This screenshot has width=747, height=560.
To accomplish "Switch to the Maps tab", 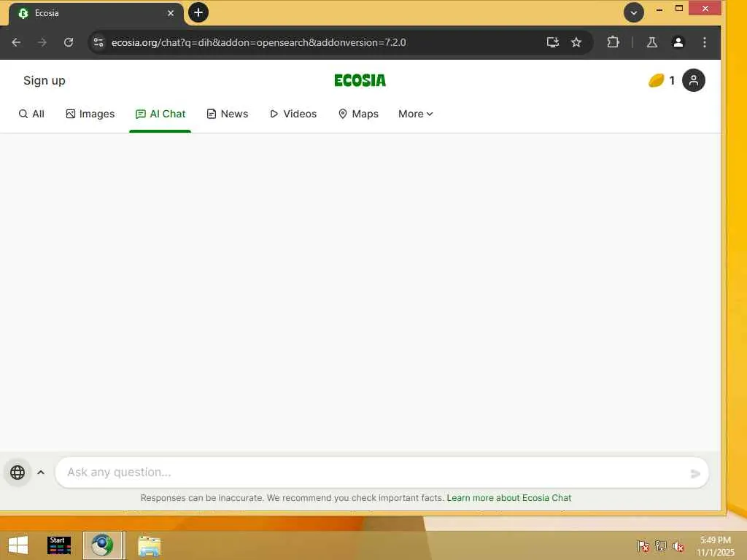I will pyautogui.click(x=358, y=114).
